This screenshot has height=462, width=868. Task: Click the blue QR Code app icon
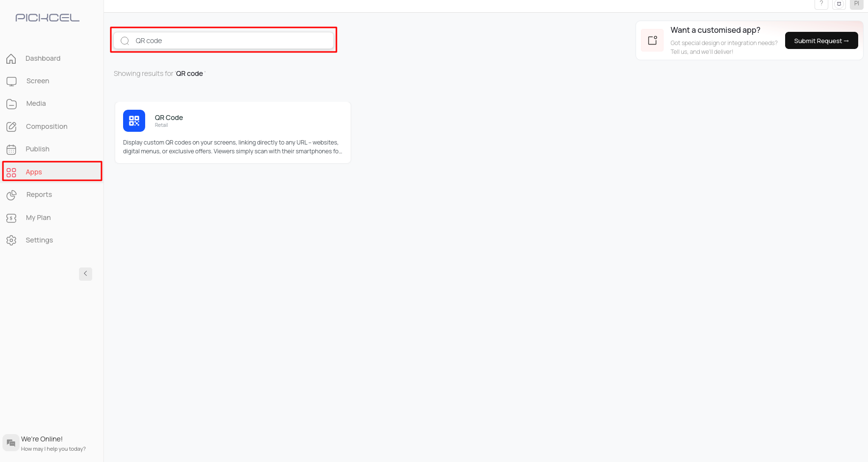[x=134, y=121]
